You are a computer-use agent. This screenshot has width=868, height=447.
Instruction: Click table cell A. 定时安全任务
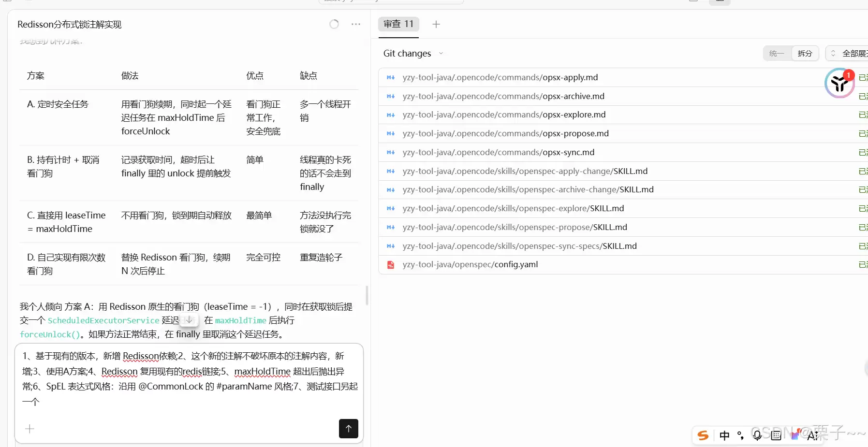coord(58,104)
